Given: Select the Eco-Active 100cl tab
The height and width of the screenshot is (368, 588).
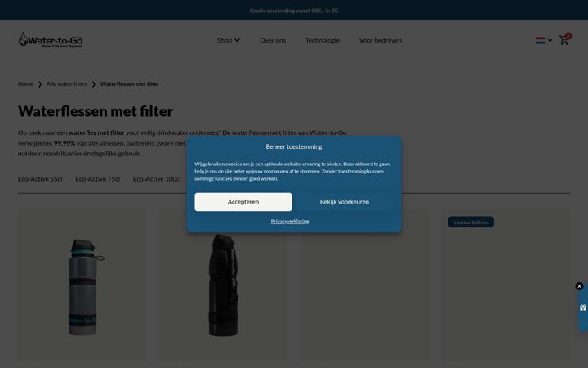Looking at the screenshot, I should tap(157, 179).
